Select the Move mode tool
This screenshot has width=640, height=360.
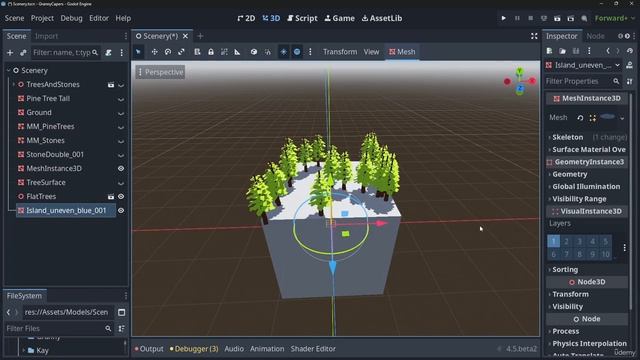click(x=154, y=52)
